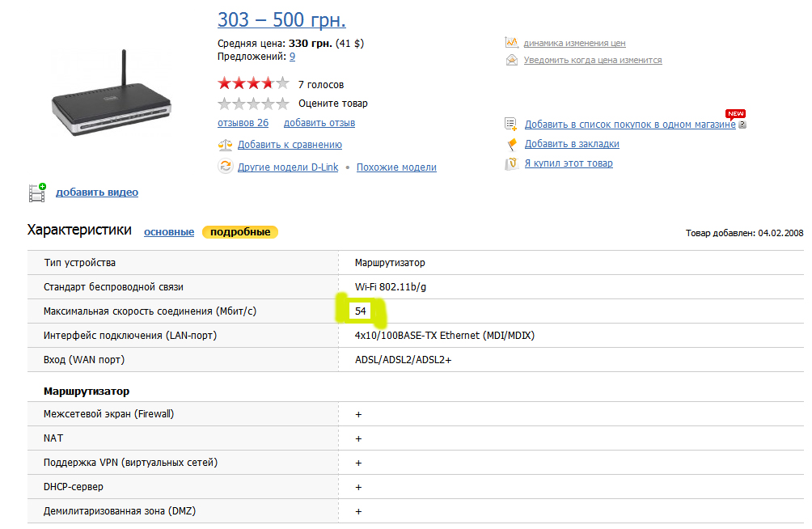Rate the product with the gray stars

[253, 104]
